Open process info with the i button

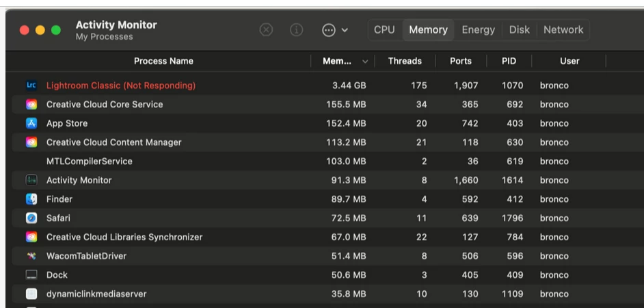coord(296,30)
